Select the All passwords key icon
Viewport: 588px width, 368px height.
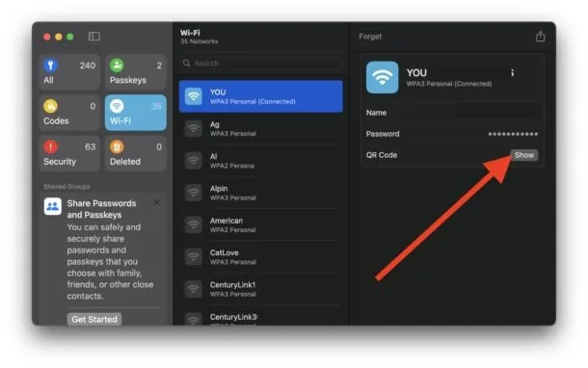click(x=51, y=66)
